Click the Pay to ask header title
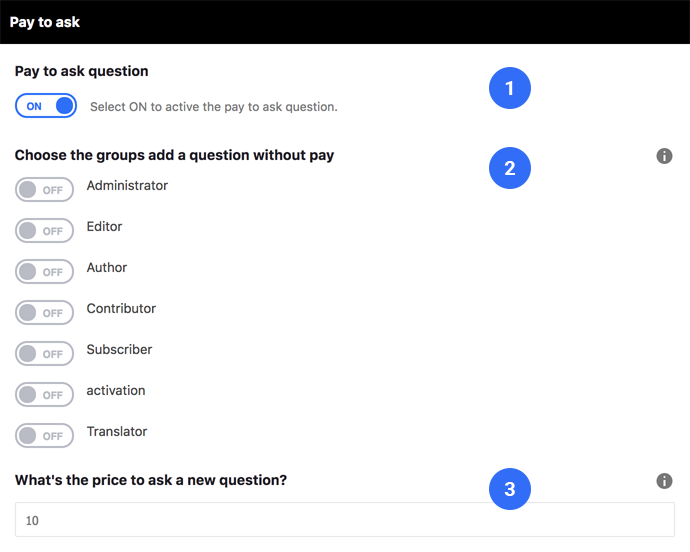The width and height of the screenshot is (690, 552). pos(44,22)
